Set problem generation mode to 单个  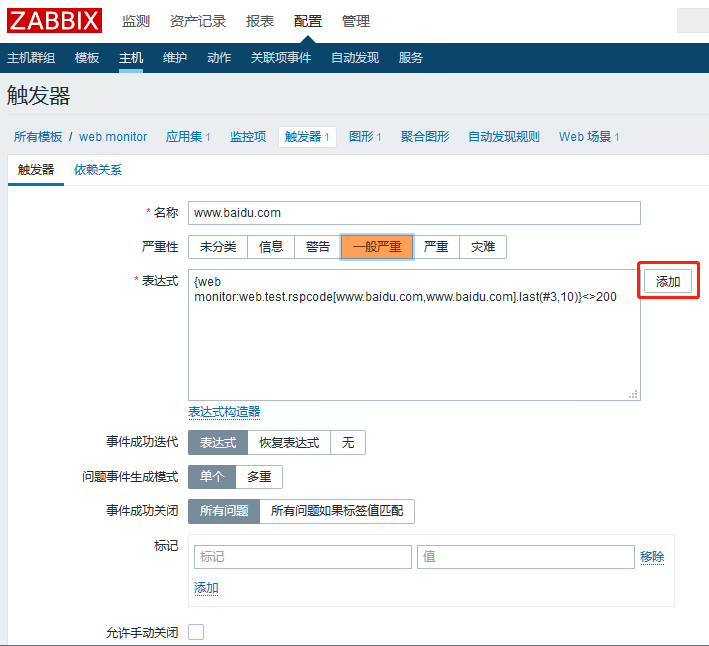click(212, 477)
